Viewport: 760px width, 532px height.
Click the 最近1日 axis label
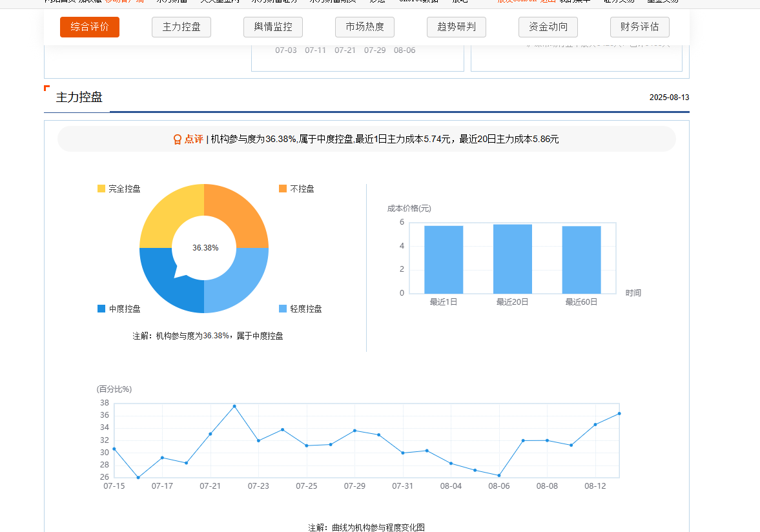(444, 302)
